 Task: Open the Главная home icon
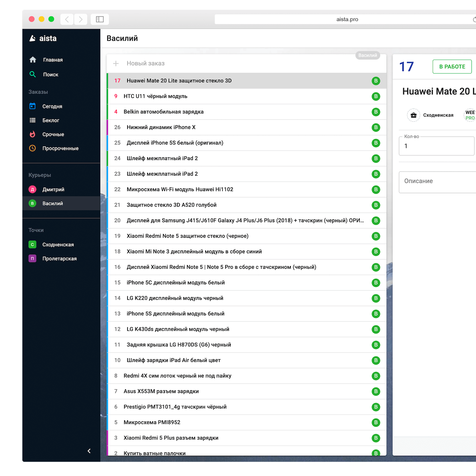coord(33,60)
